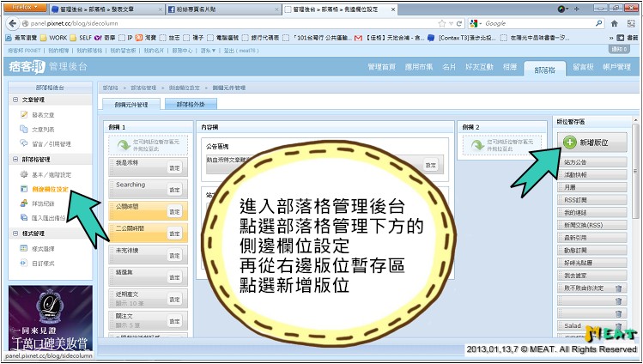Select the 部落格 navigation tab

[544, 70]
